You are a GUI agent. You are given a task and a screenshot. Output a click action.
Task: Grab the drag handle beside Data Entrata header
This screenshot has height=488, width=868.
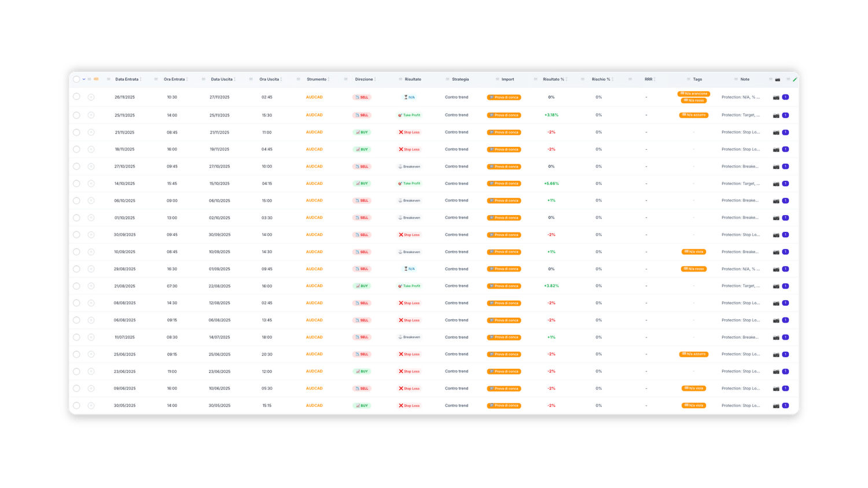(x=108, y=79)
